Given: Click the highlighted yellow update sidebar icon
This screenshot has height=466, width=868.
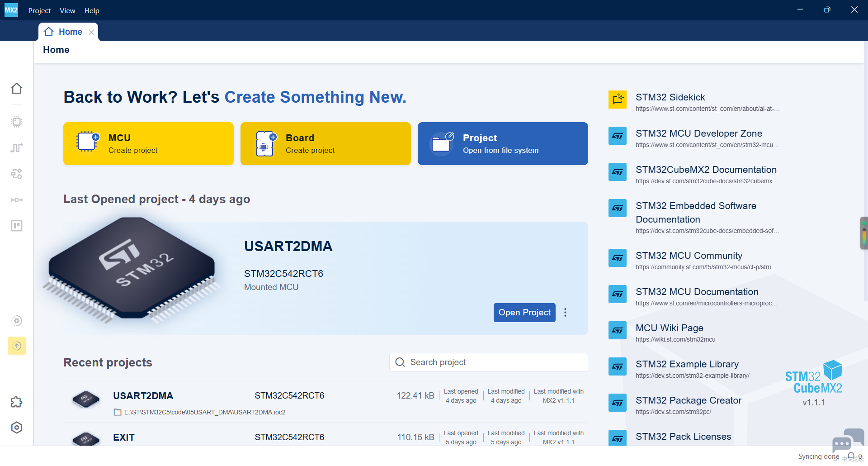Looking at the screenshot, I should pos(17,346).
